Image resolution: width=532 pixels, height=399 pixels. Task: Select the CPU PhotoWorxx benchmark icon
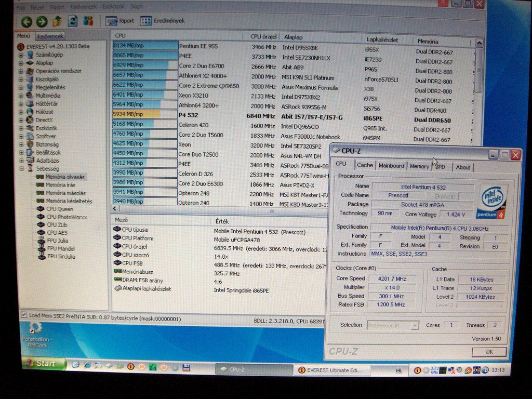(x=41, y=217)
